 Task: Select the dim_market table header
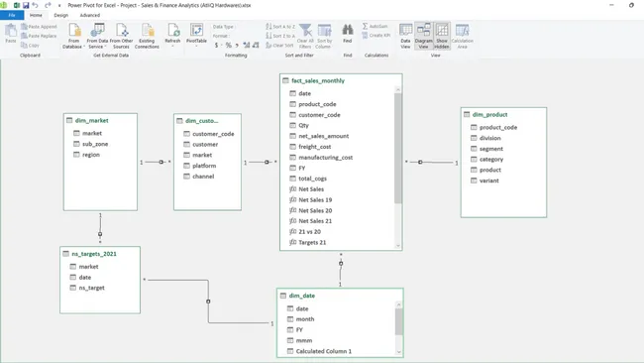100,120
